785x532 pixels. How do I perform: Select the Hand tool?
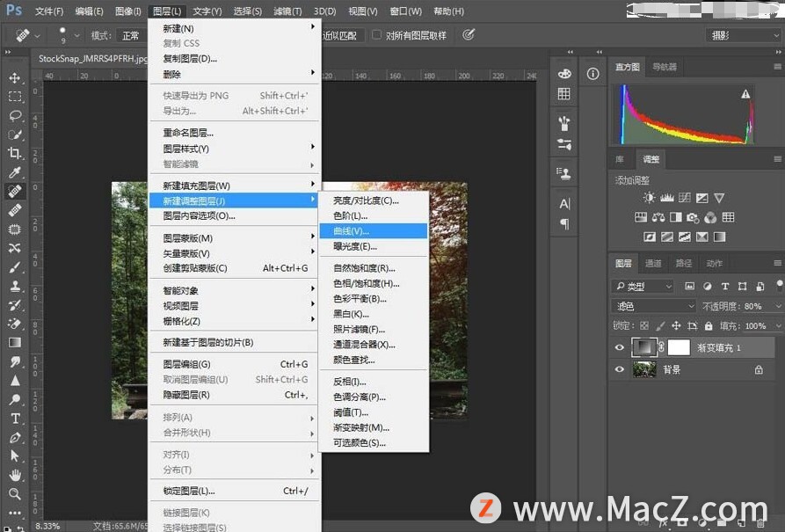coord(15,475)
